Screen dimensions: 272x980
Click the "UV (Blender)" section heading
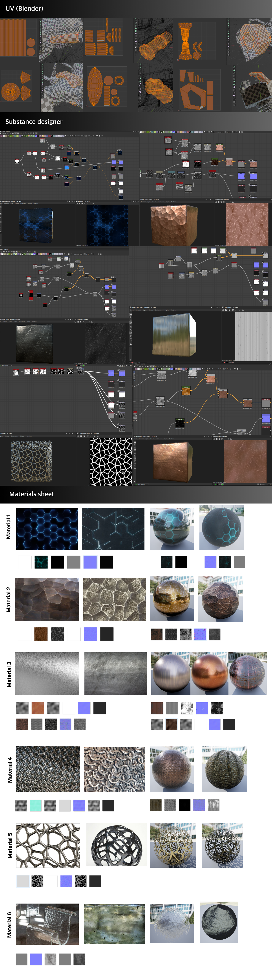point(24,8)
